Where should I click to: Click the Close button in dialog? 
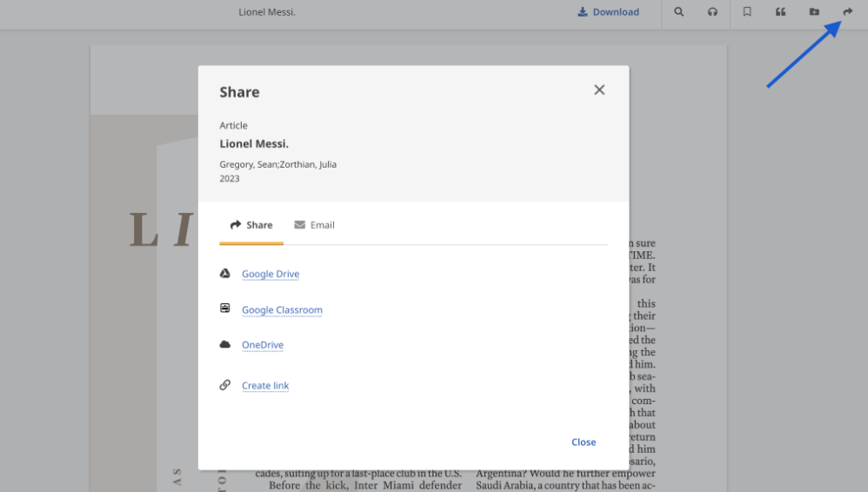pos(584,442)
